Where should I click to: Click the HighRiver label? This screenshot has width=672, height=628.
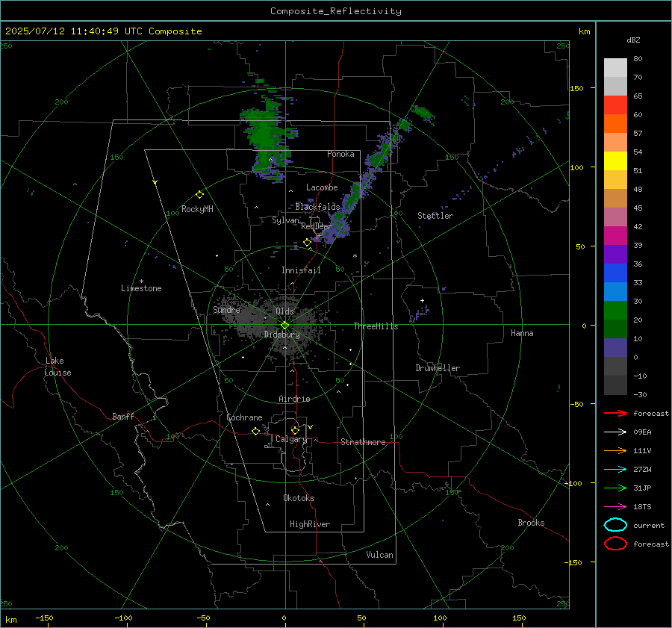point(310,524)
